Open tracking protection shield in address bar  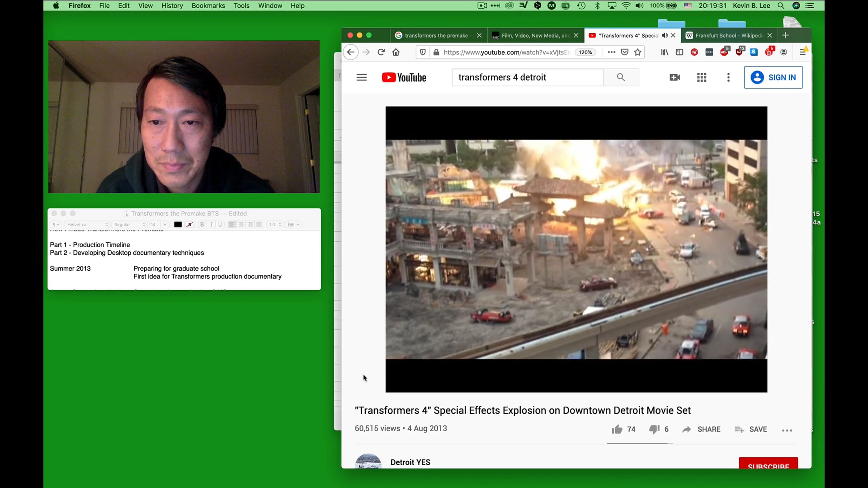click(x=422, y=52)
